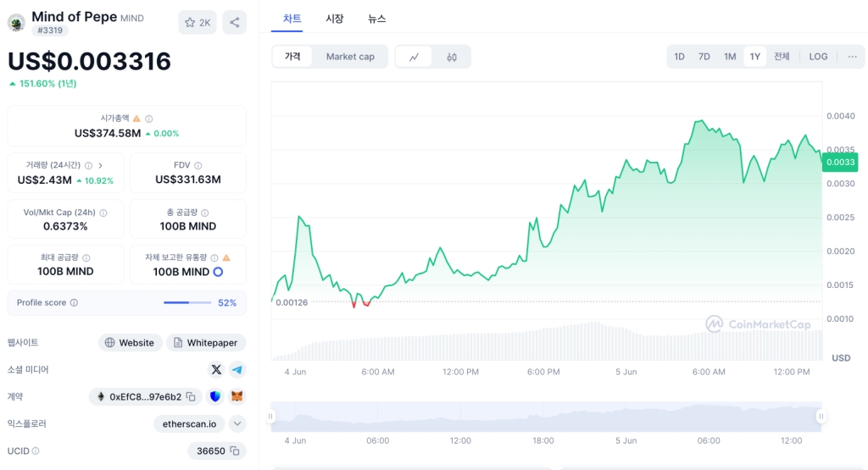Click warning triangle beside 자체 보고한 유통량
The height and width of the screenshot is (470, 868).
point(225,257)
